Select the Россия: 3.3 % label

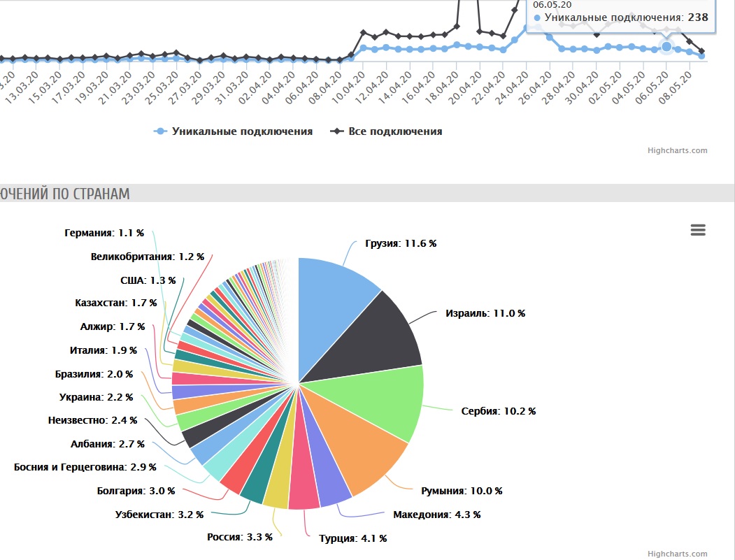point(240,537)
